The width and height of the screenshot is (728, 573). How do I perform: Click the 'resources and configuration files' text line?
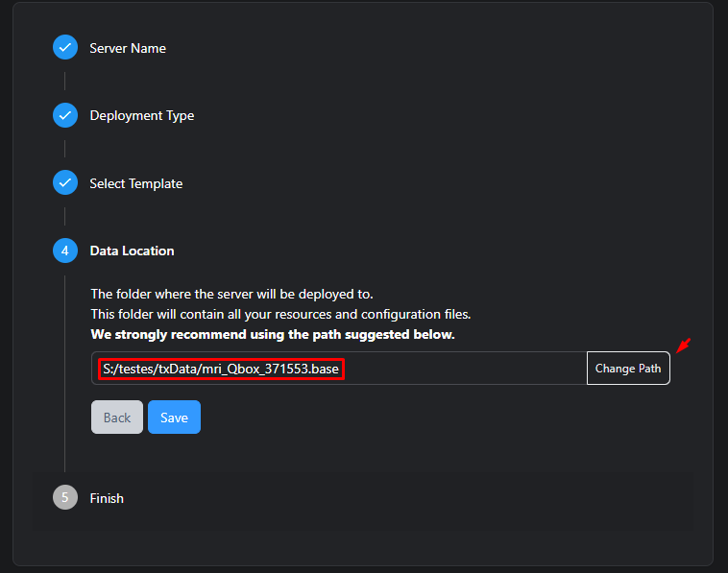[279, 314]
